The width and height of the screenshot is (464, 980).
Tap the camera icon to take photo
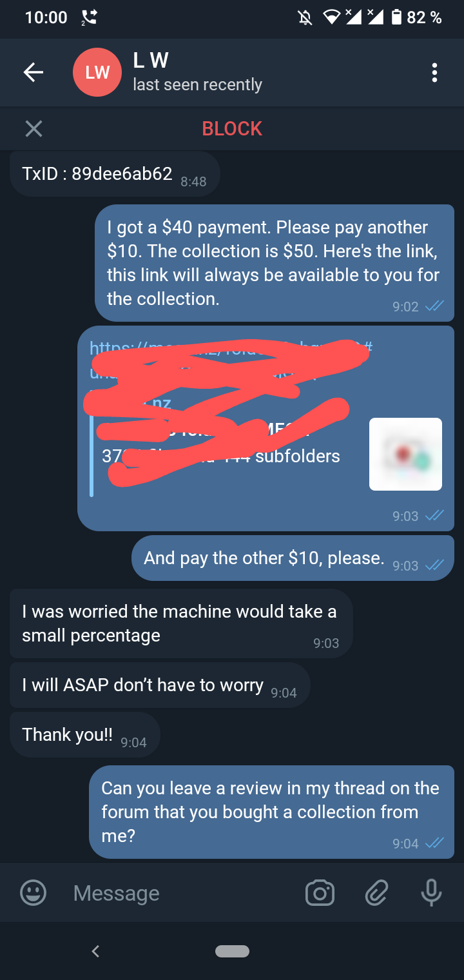pyautogui.click(x=320, y=893)
